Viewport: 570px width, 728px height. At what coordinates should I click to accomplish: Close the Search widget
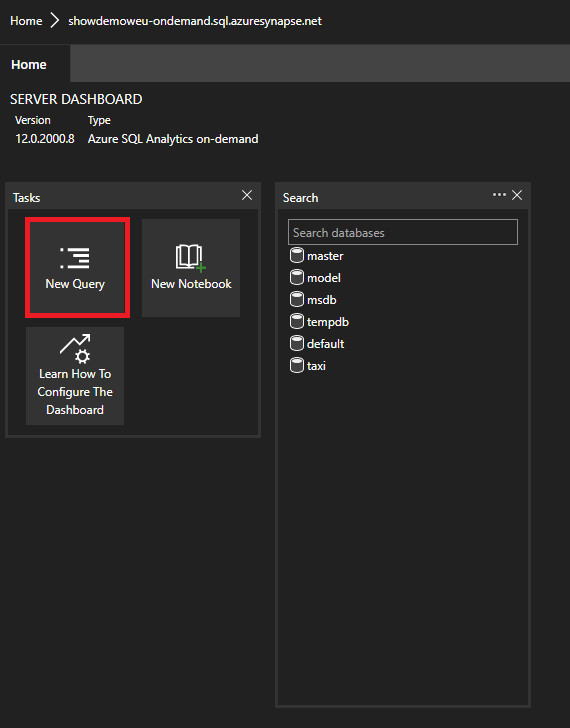[517, 195]
